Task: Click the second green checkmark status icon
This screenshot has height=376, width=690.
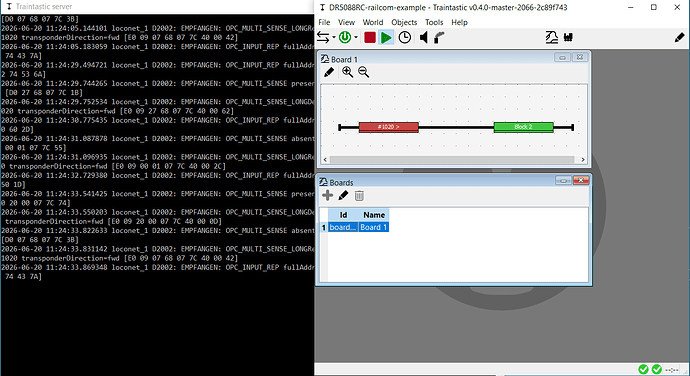Action: [x=657, y=369]
